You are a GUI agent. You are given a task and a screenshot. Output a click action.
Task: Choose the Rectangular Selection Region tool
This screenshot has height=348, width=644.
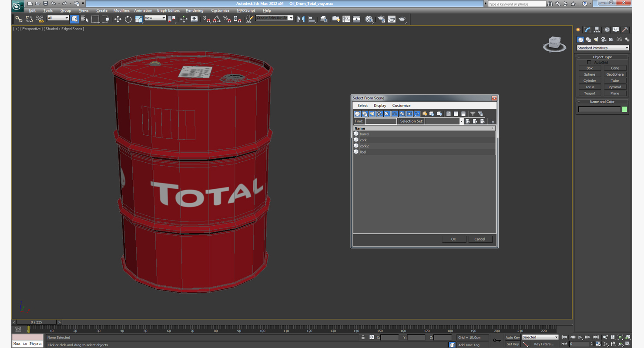click(95, 19)
